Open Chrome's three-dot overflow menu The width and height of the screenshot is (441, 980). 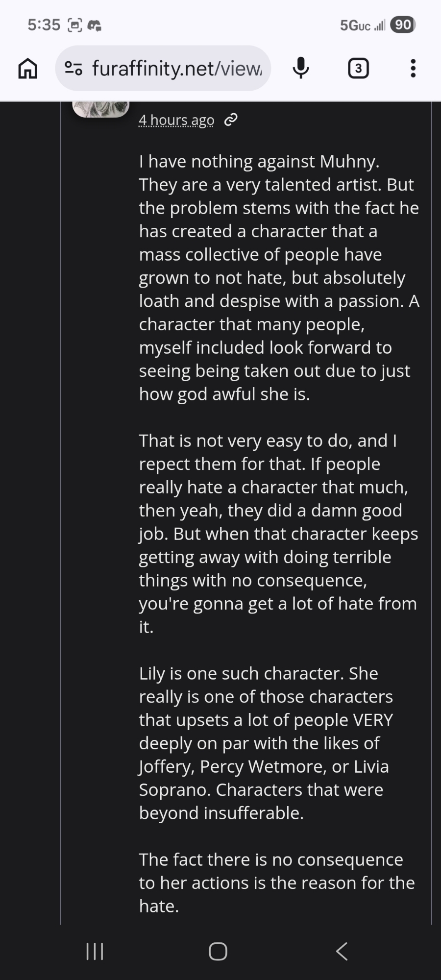point(413,69)
